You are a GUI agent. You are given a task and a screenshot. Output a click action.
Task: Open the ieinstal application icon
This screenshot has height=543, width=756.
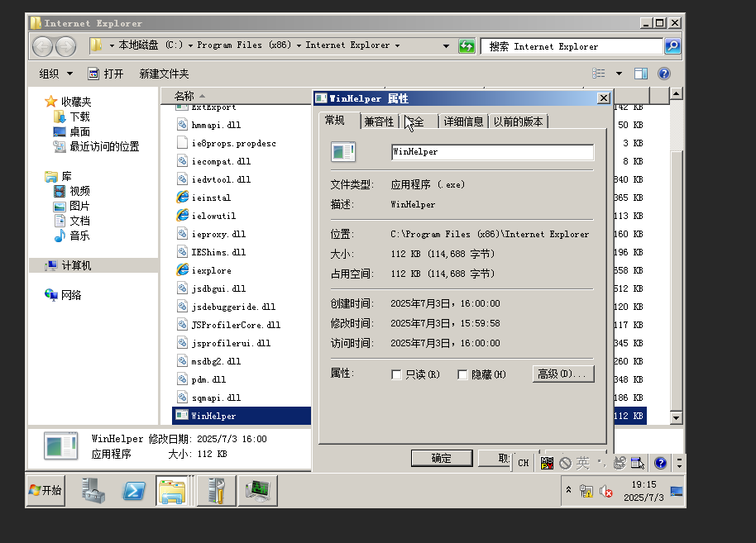click(x=182, y=197)
